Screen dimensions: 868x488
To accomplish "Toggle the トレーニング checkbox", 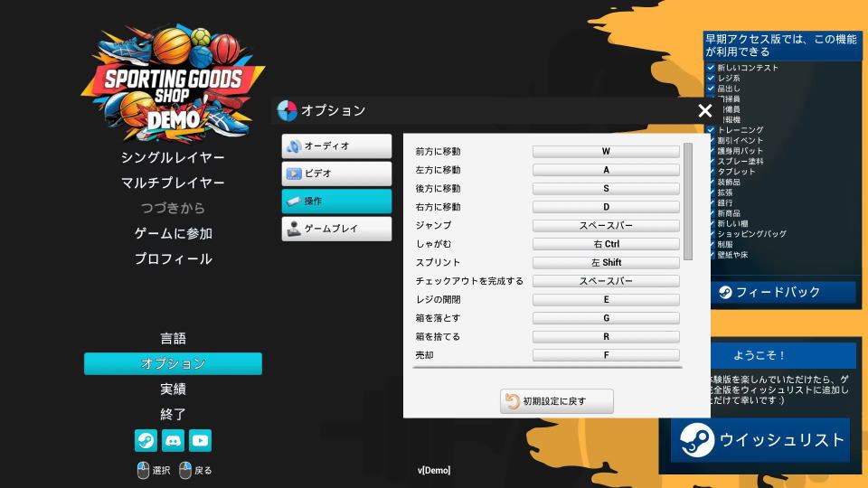I will click(711, 130).
